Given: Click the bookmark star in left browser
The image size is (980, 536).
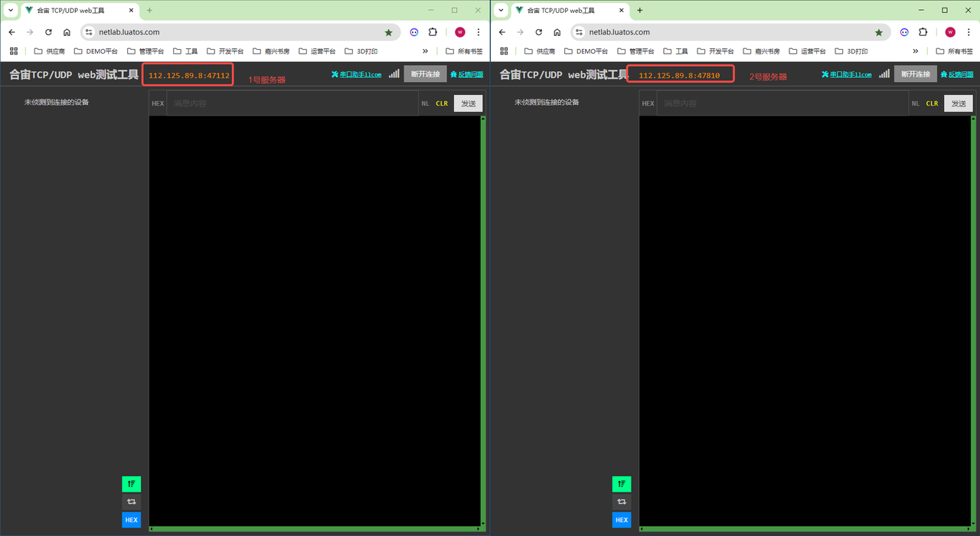Looking at the screenshot, I should tap(388, 32).
